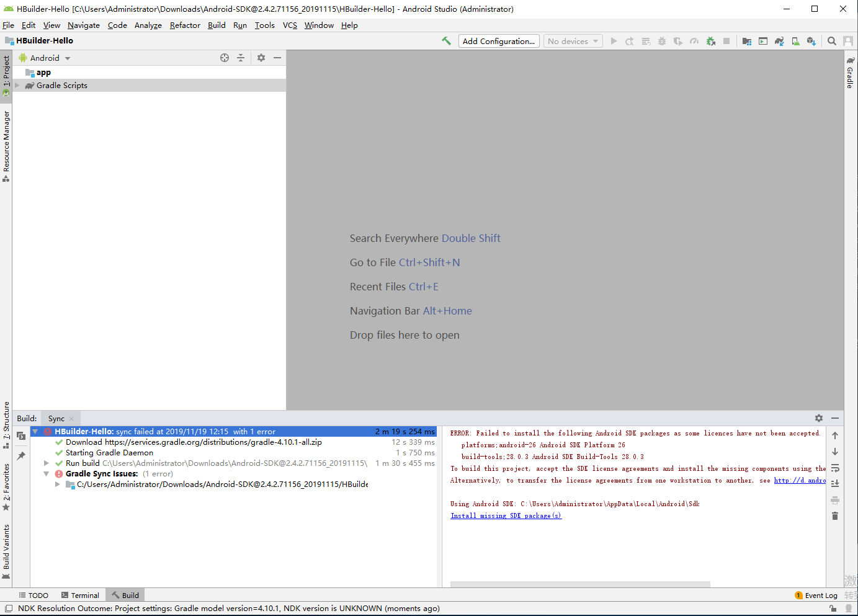Open the Terminal tool window
Screen dimensions: 858x616
pyautogui.click(x=80, y=596)
